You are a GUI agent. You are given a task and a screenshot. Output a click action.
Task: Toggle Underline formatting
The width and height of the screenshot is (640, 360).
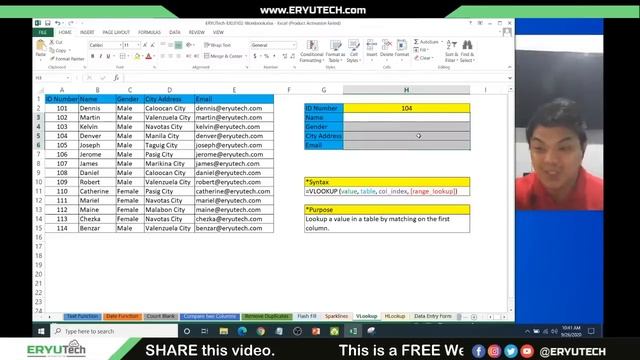(108, 56)
